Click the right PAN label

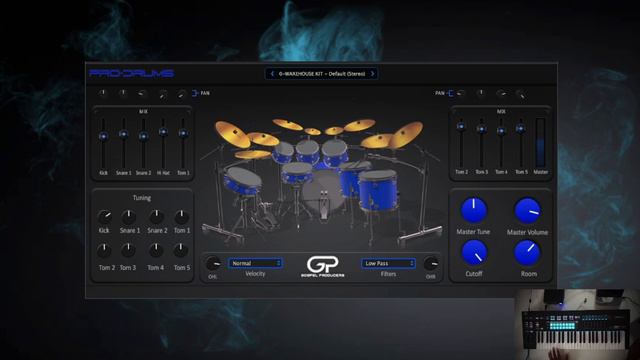tap(440, 93)
